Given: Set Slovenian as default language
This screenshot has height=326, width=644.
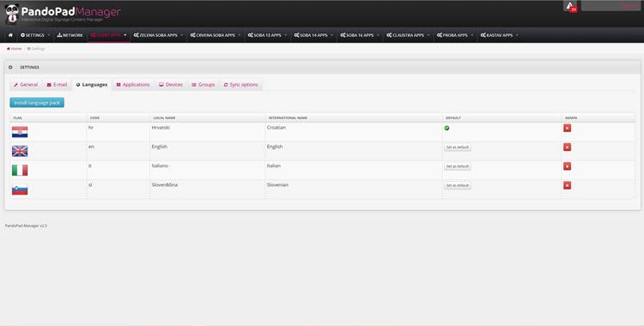Looking at the screenshot, I should [x=458, y=185].
